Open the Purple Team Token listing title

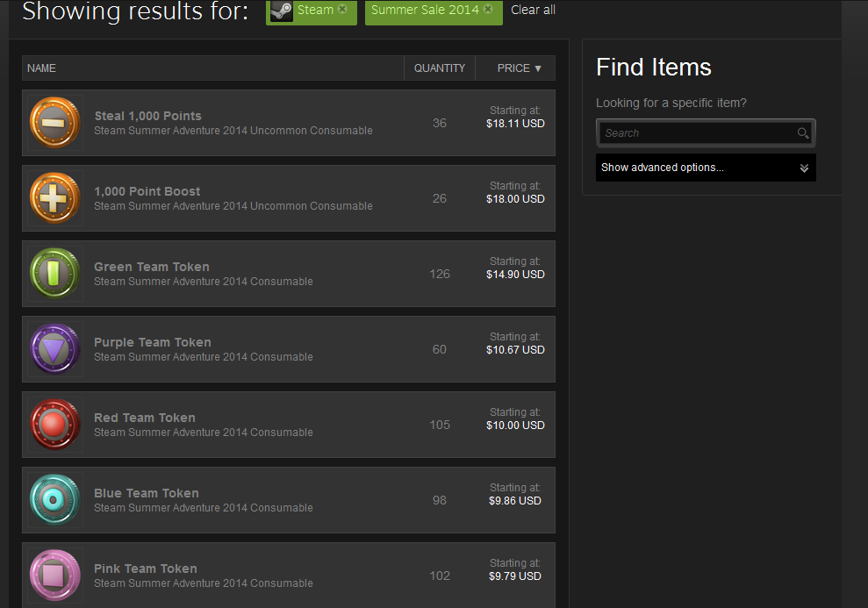tap(153, 342)
